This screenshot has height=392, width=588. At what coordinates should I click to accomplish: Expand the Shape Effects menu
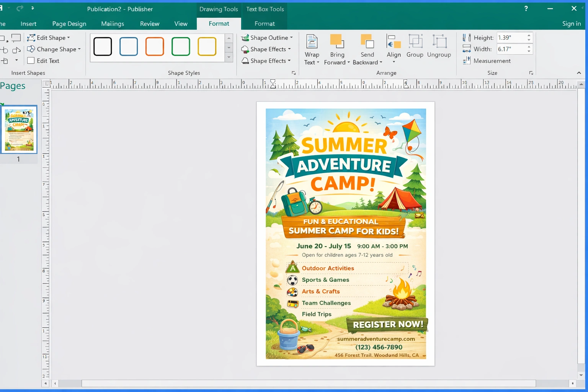[x=266, y=49]
